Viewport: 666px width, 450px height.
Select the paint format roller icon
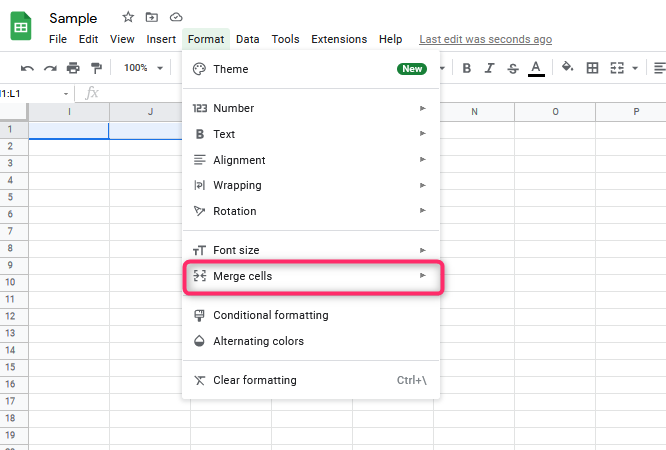click(x=96, y=68)
